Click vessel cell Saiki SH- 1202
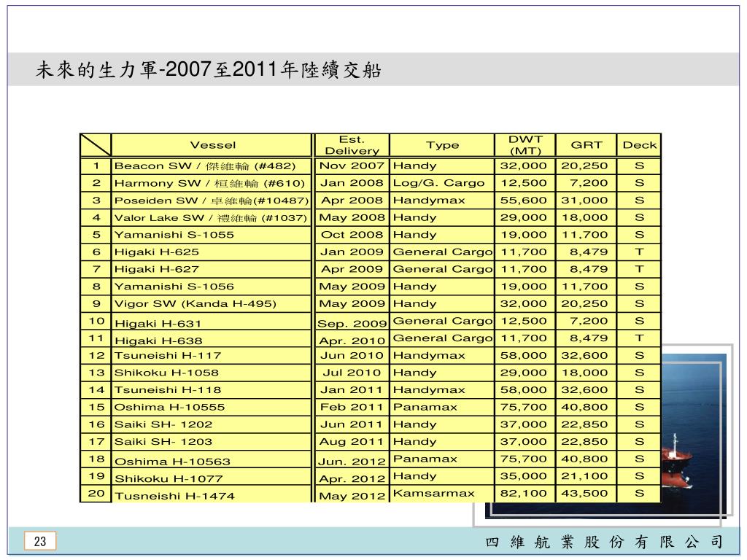 (212, 424)
